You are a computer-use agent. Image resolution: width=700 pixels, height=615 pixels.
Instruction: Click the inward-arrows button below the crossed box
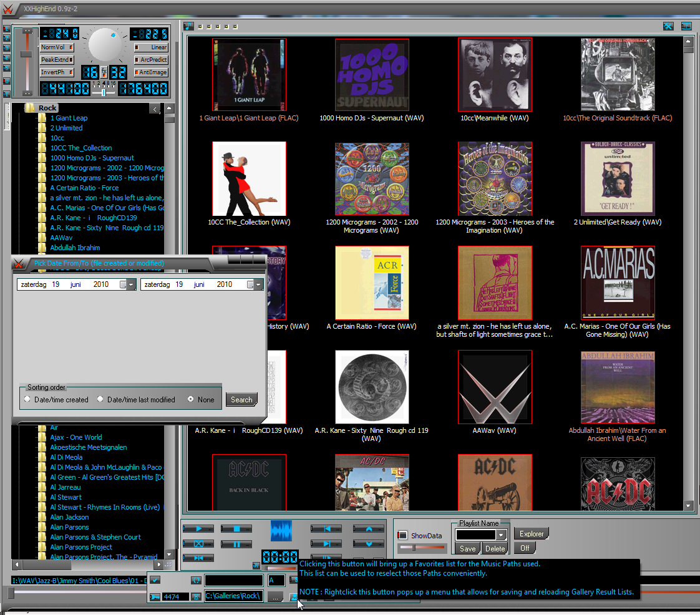click(198, 558)
